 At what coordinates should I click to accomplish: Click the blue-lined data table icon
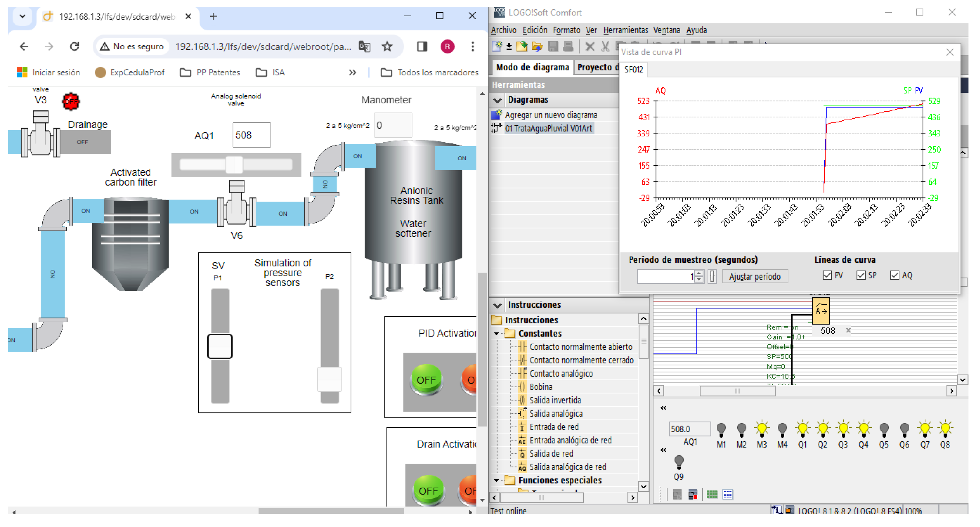727,494
